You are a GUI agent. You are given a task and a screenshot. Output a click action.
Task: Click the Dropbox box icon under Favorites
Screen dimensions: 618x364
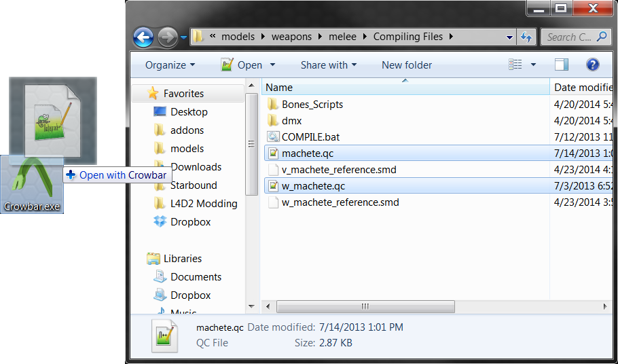coord(160,222)
